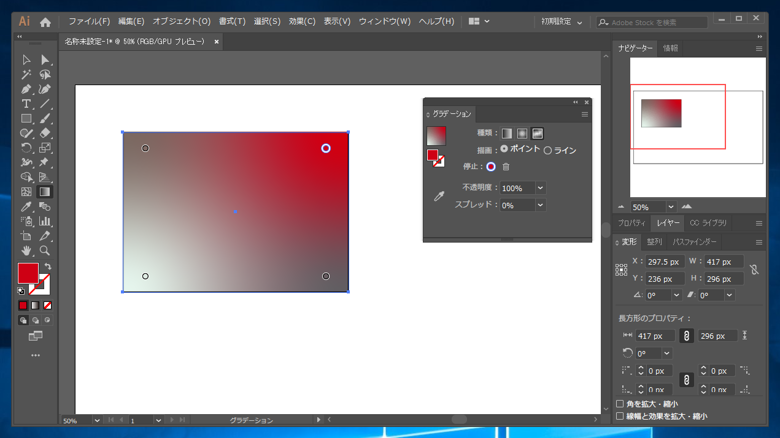Toggle corner radius link button
The width and height of the screenshot is (780, 438).
point(686,380)
